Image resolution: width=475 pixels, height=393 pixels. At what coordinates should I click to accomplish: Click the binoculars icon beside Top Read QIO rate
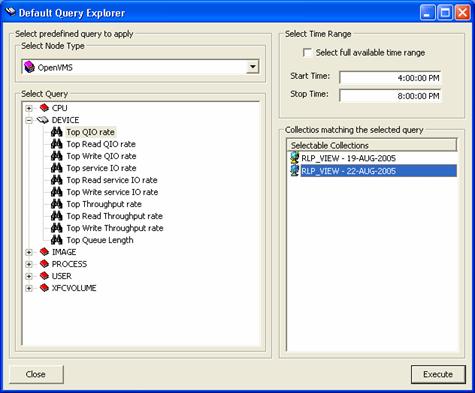click(57, 144)
